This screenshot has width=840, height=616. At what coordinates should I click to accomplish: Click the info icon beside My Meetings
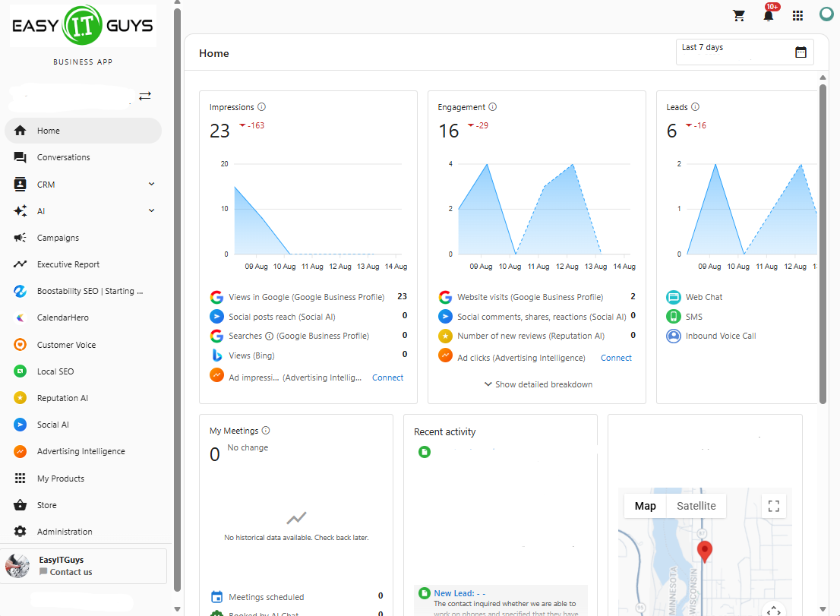266,430
